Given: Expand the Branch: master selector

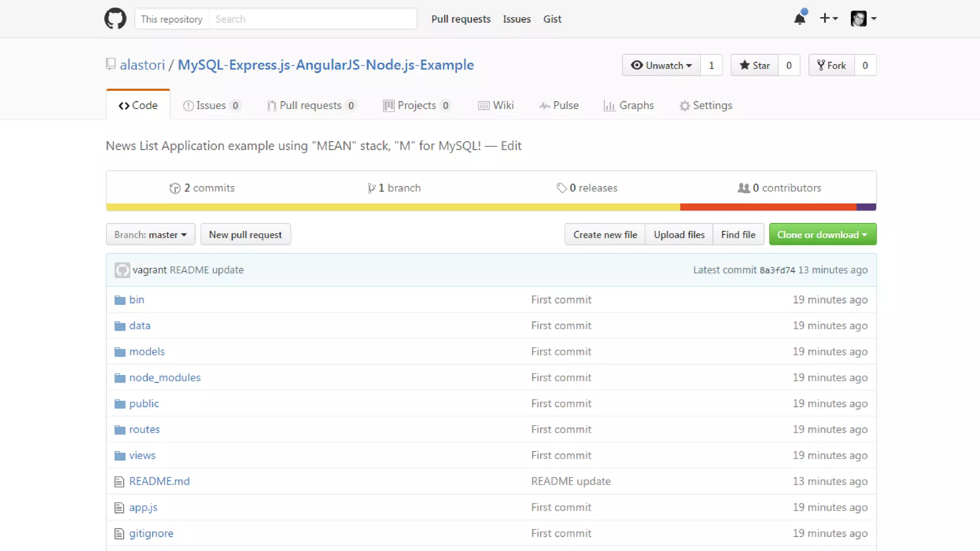Looking at the screenshot, I should [150, 234].
